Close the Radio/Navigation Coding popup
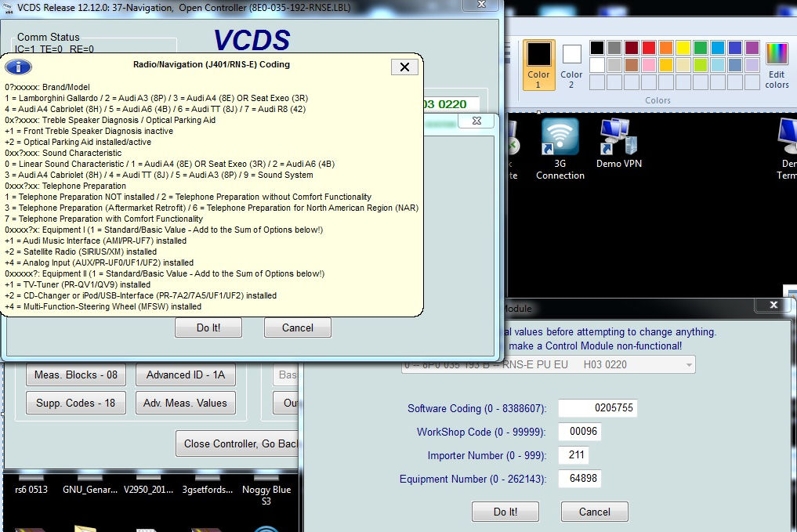This screenshot has width=797, height=532. [404, 67]
